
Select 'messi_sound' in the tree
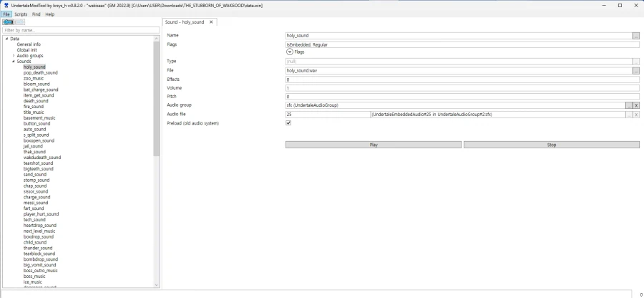(36, 203)
